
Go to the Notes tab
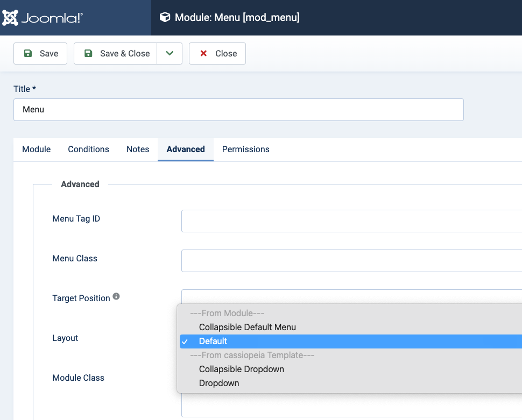[138, 150]
